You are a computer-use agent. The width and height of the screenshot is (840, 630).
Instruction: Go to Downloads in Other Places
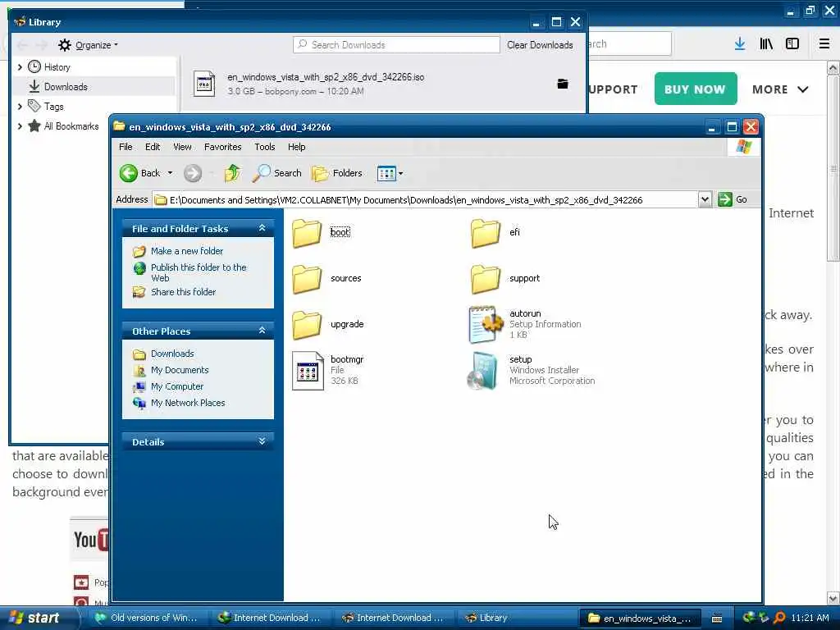coord(172,354)
